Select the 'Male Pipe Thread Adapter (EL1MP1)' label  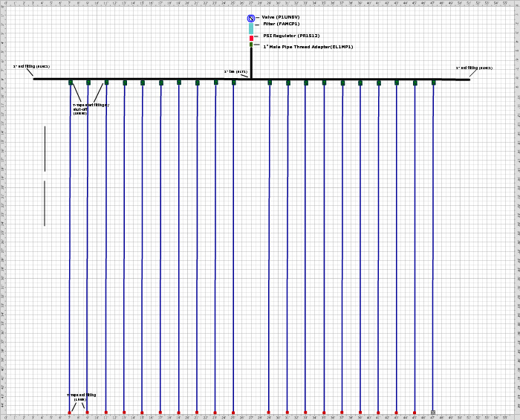[x=308, y=47]
